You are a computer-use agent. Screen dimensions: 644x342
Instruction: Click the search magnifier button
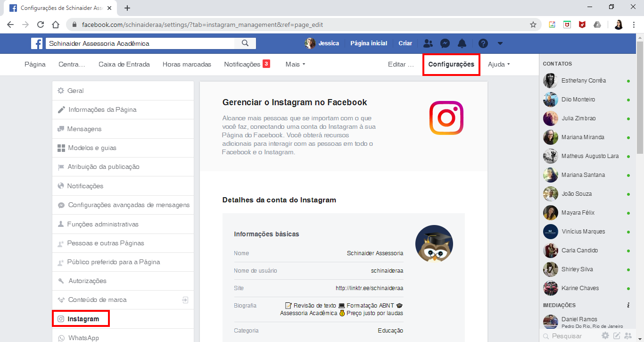click(x=245, y=43)
